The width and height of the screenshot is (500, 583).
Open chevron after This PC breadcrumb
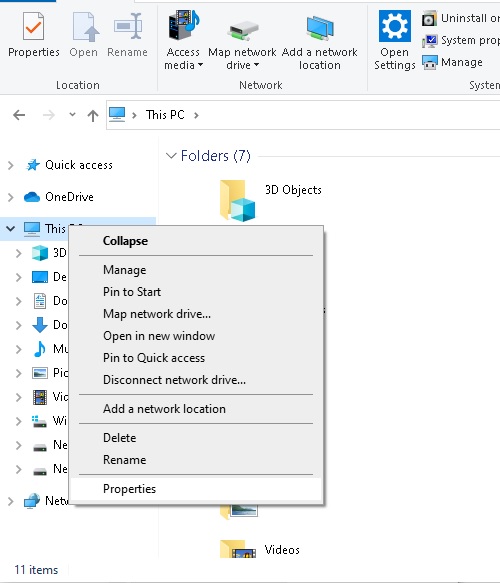coord(196,115)
